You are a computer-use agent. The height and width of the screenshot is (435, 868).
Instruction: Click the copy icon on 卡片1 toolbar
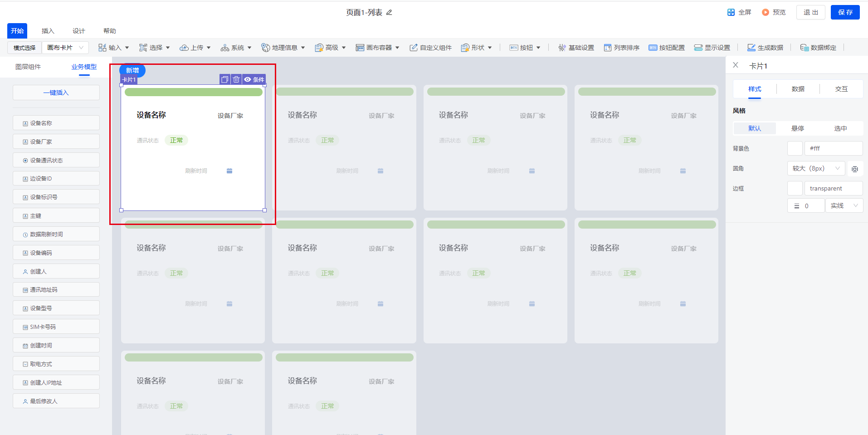pos(224,79)
